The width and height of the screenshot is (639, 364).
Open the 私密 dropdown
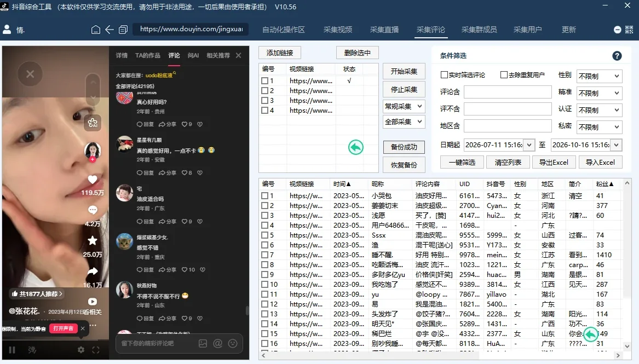pos(599,127)
